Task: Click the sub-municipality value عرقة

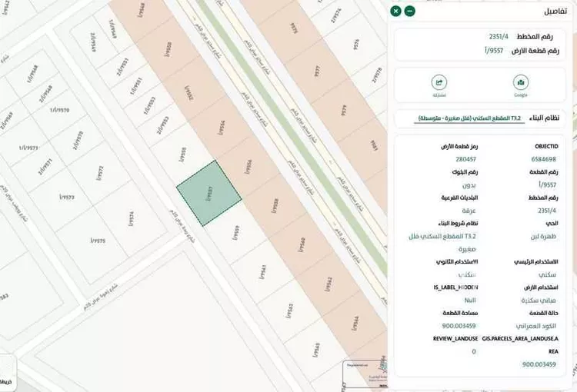Action: point(469,211)
